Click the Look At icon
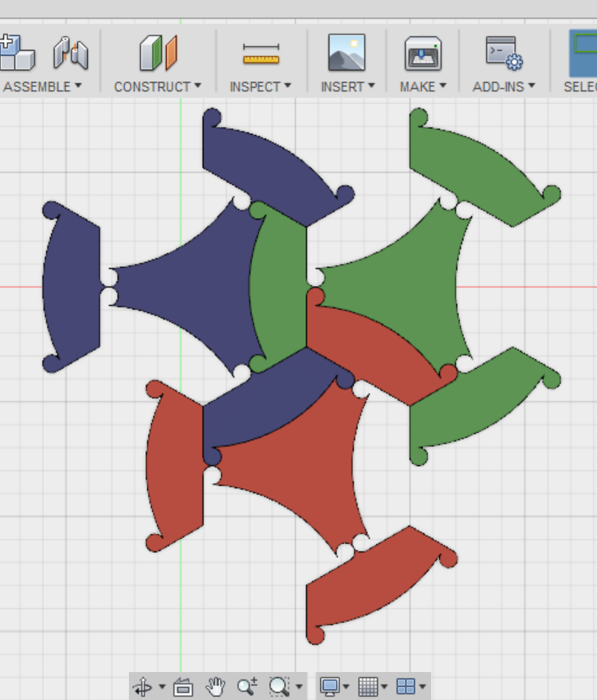 pyautogui.click(x=183, y=686)
